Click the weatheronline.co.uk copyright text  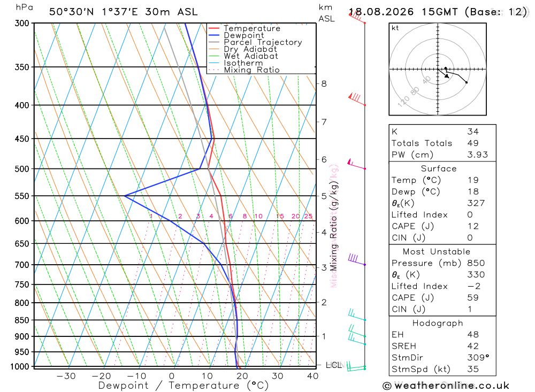point(446,386)
